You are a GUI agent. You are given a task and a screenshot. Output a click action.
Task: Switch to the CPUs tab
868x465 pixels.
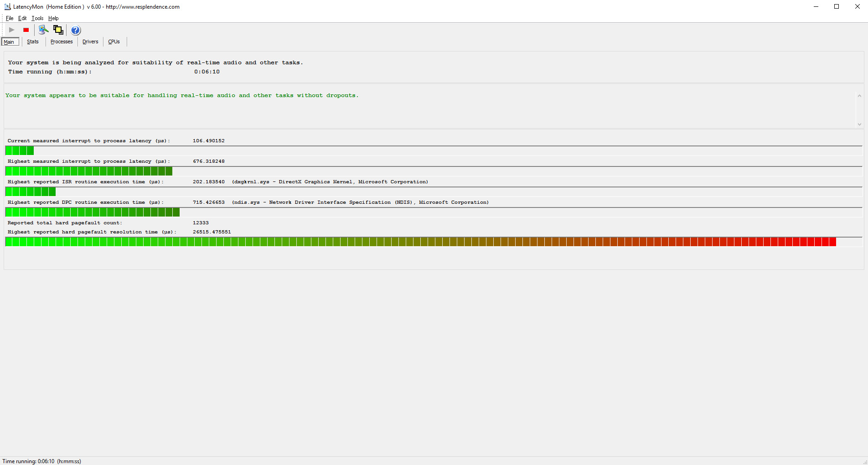point(114,42)
